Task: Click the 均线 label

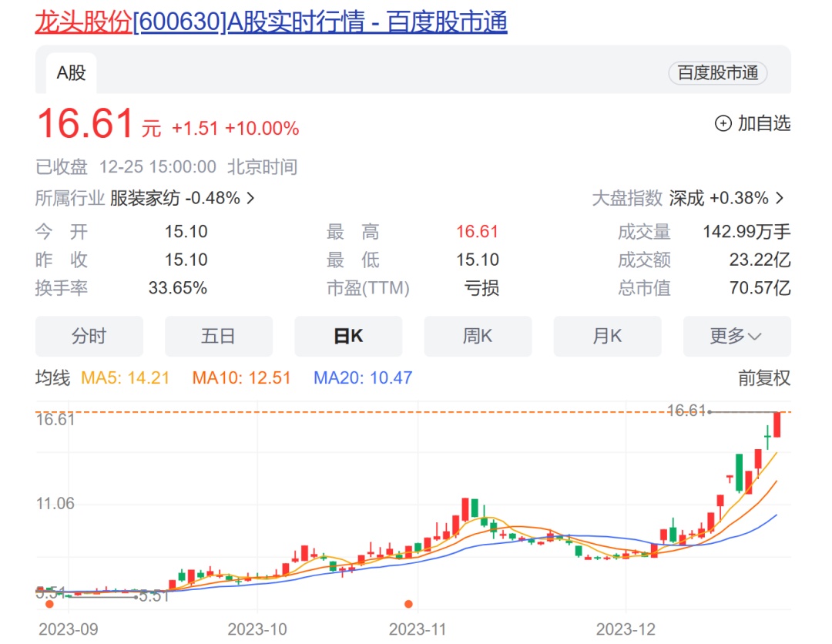Action: pos(52,377)
